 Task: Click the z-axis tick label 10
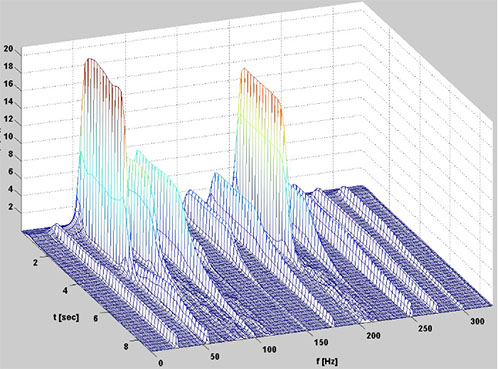pyautogui.click(x=8, y=136)
